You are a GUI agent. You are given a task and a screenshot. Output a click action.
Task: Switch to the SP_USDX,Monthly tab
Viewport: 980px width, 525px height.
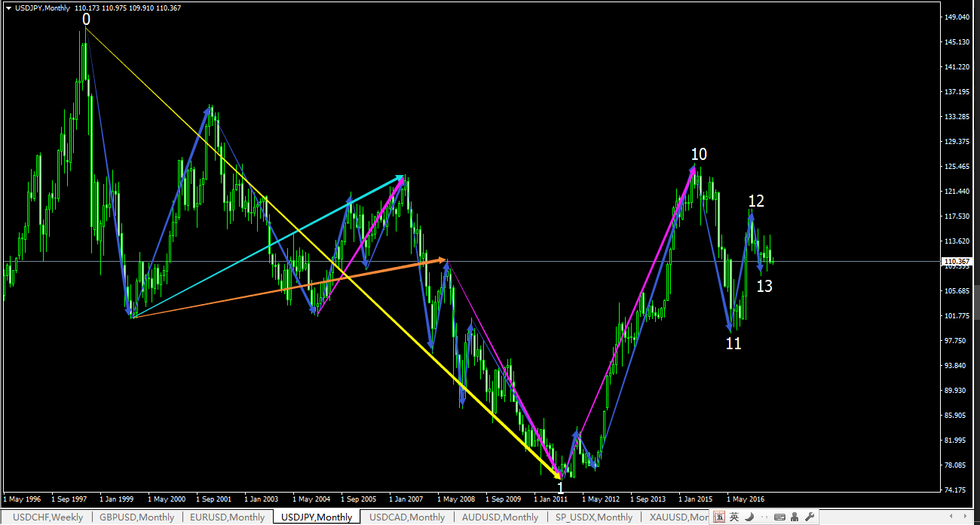pyautogui.click(x=593, y=517)
